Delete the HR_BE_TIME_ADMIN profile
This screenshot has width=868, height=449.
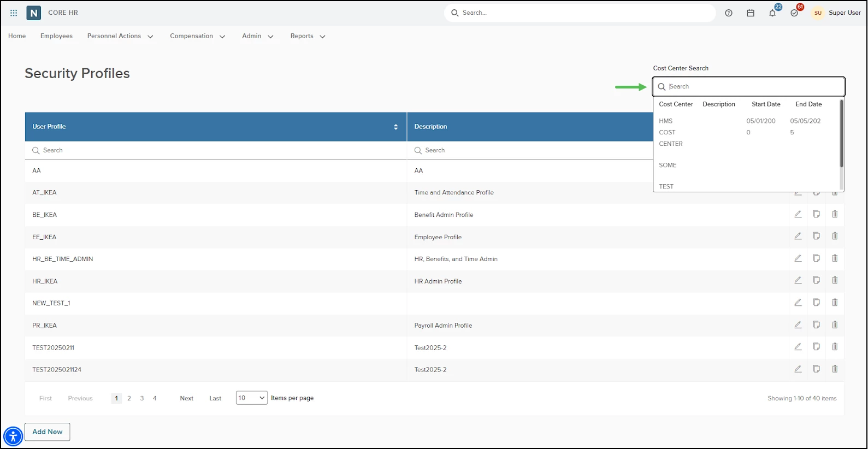[835, 258]
